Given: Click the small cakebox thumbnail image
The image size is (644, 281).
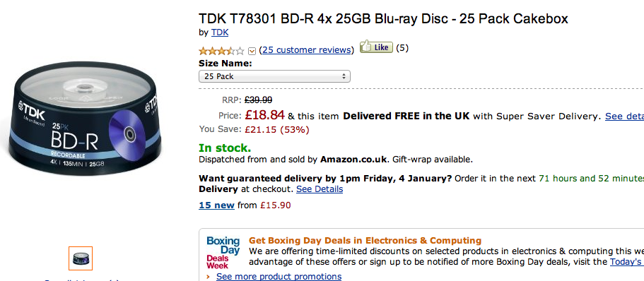Looking at the screenshot, I should (81, 258).
